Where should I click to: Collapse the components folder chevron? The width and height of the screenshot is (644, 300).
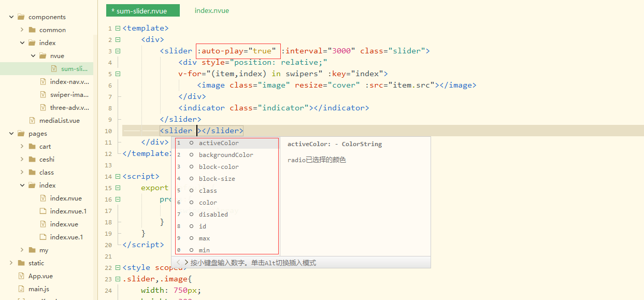[11, 17]
